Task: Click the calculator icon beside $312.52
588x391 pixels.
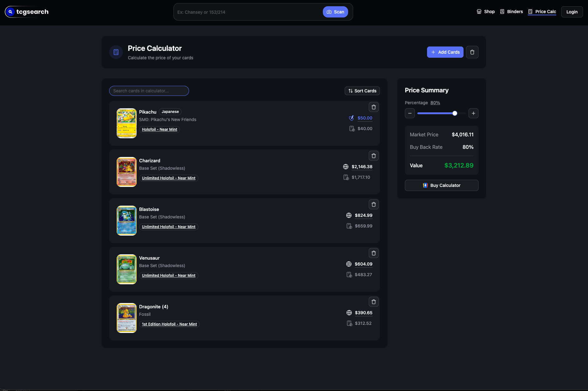Action: 349,323
